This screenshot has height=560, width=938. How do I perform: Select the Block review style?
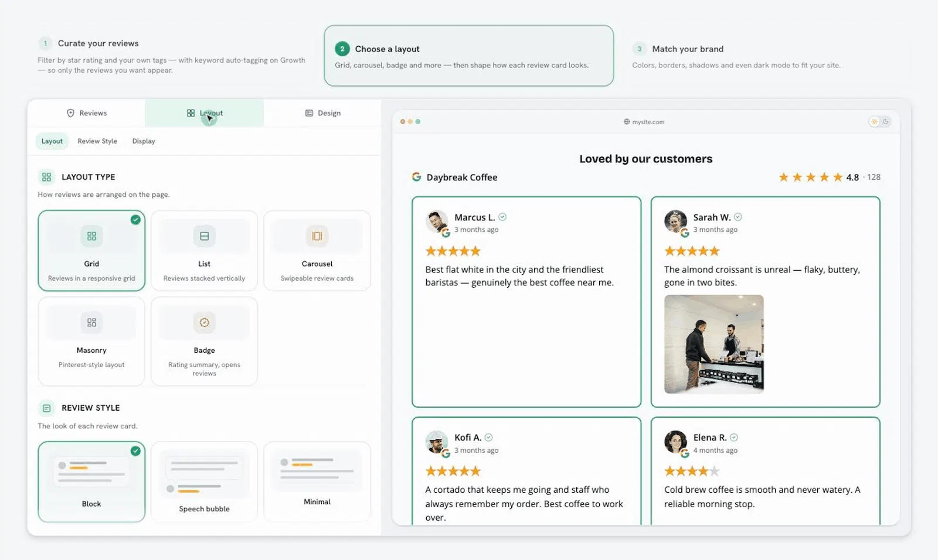click(91, 482)
